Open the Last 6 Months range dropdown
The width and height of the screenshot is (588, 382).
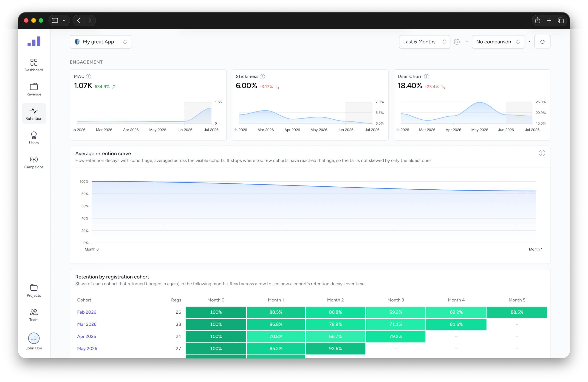pos(424,42)
